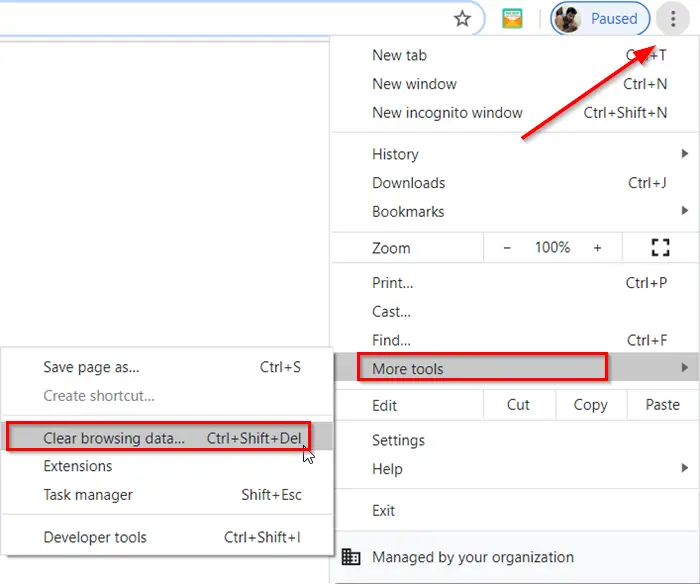Click the Copy button
Viewport: 700px width, 584px height.
pos(591,405)
